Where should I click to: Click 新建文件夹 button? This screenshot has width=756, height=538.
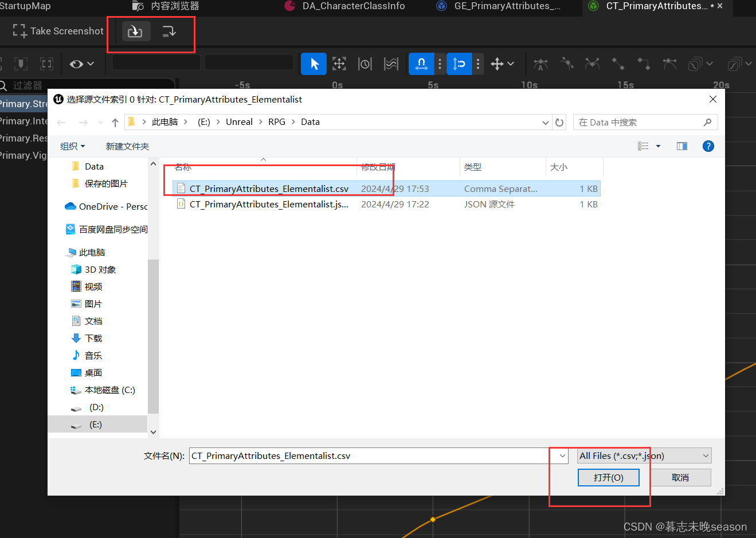click(x=127, y=146)
